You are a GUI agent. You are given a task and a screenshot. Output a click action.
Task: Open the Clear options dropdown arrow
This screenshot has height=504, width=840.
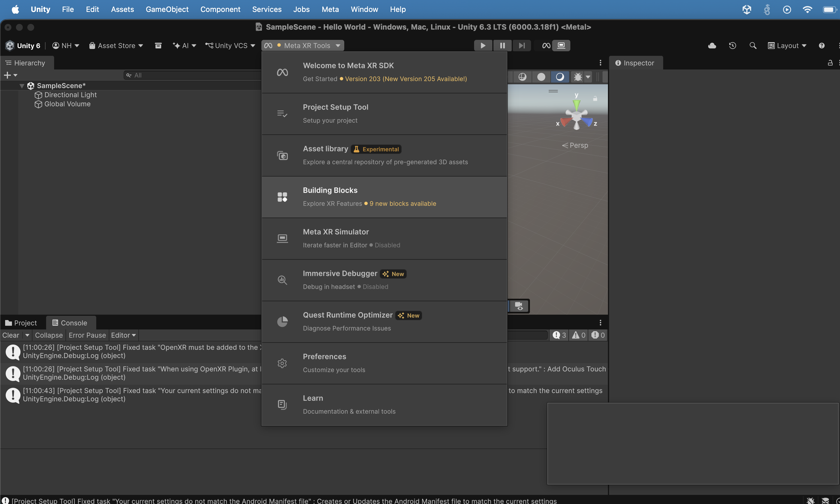click(27, 335)
